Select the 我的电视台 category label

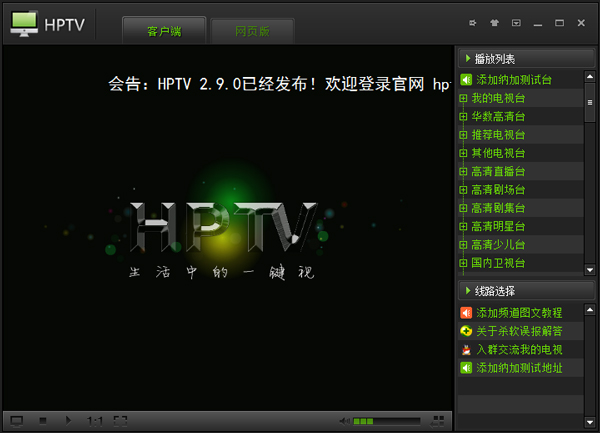coord(498,98)
